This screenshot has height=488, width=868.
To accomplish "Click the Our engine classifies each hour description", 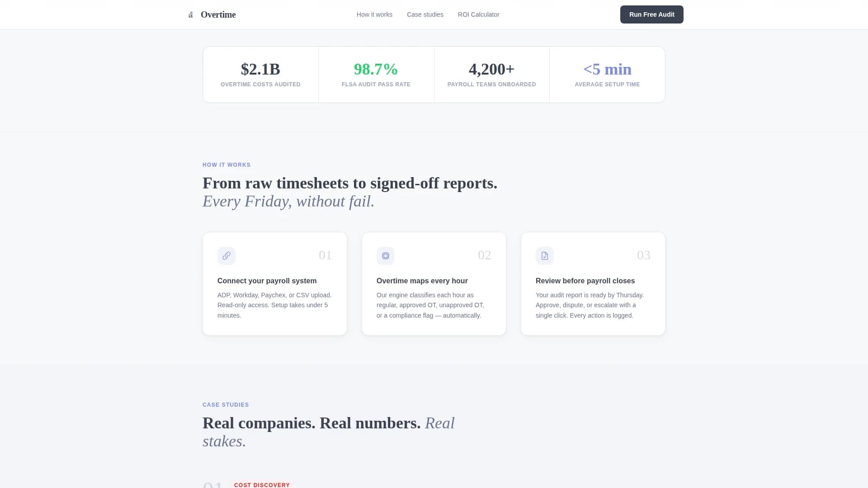I will coord(430,305).
